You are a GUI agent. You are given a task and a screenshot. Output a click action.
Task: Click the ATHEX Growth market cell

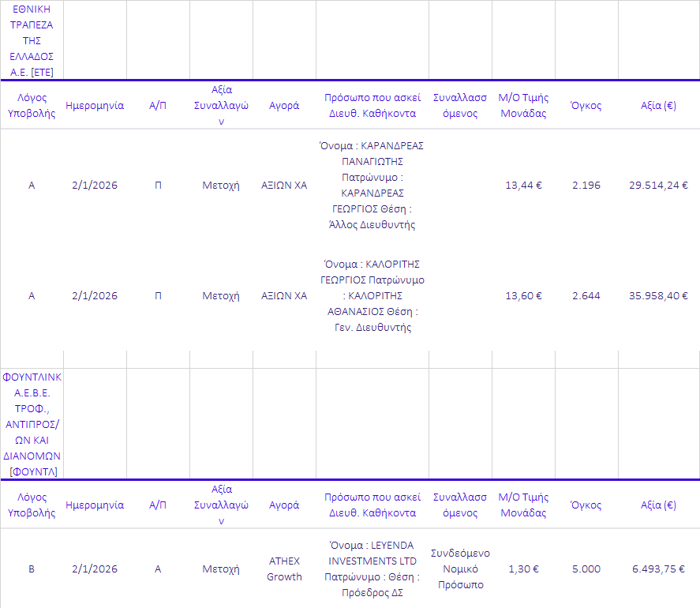pos(284,569)
